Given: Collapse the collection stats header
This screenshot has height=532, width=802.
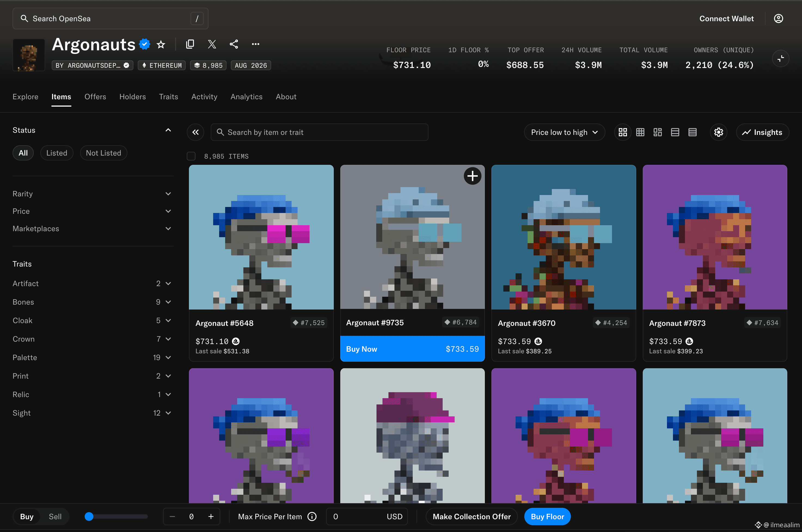Looking at the screenshot, I should point(780,58).
